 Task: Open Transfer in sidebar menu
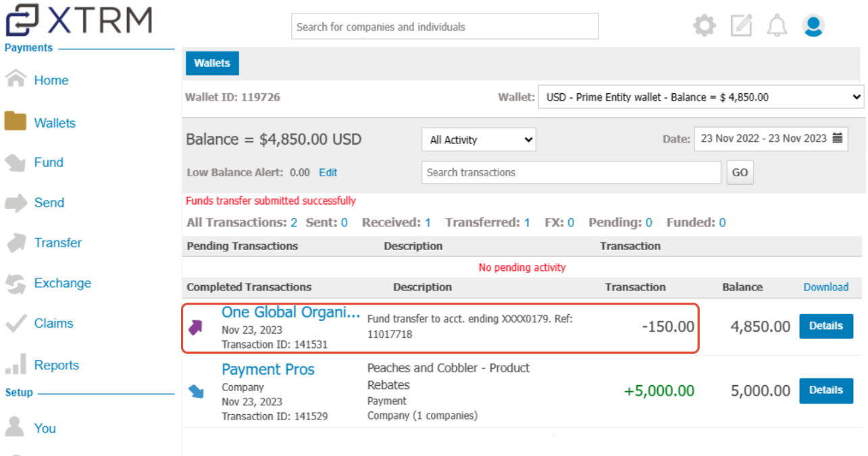[58, 243]
